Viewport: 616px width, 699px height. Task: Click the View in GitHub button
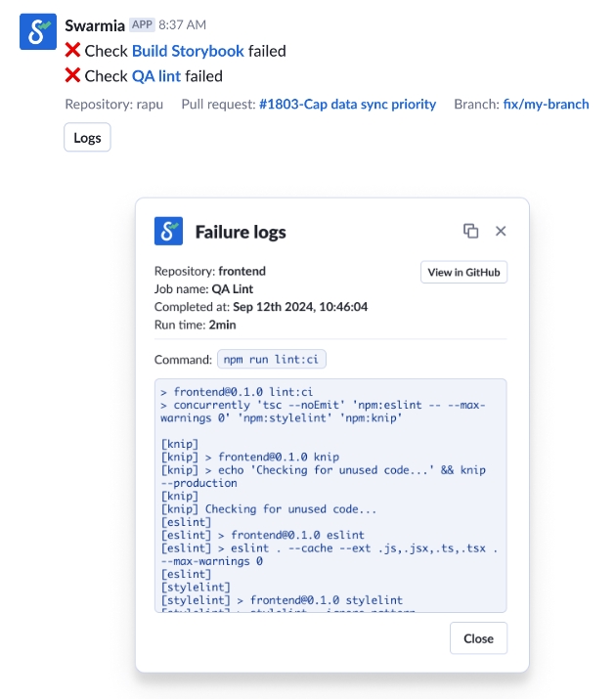click(463, 272)
